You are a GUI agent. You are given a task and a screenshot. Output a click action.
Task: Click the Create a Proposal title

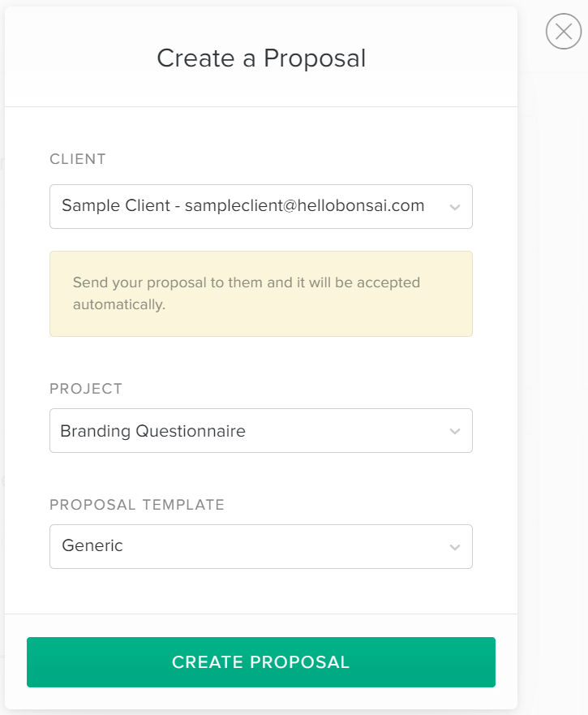[261, 58]
